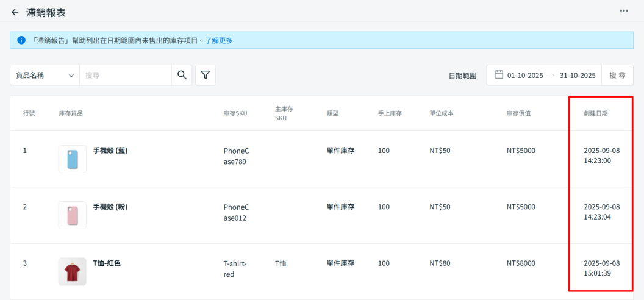Open item 手機殼 (粉)
Viewport: 644px width, 300px height.
pyautogui.click(x=110, y=207)
